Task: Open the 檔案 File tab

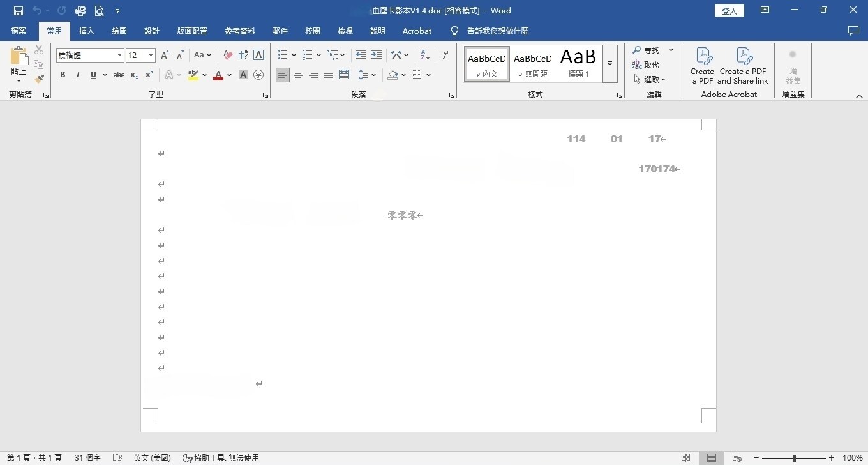Action: pos(19,31)
